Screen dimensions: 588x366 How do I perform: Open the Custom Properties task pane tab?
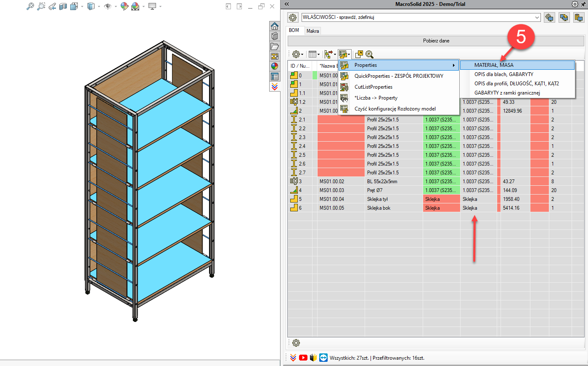coord(275,76)
